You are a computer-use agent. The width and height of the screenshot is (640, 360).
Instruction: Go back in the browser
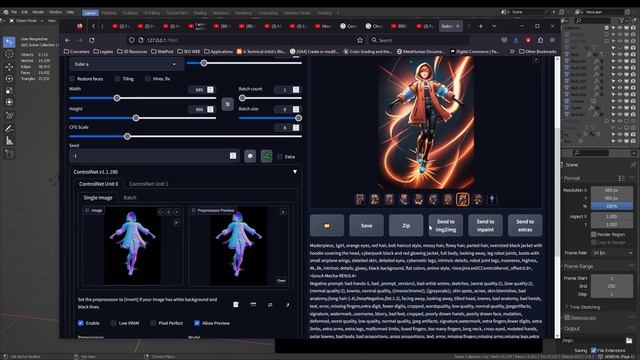[68, 40]
